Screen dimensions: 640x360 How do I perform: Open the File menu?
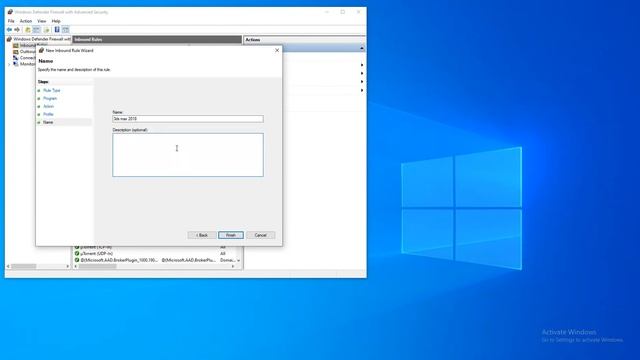coord(11,21)
